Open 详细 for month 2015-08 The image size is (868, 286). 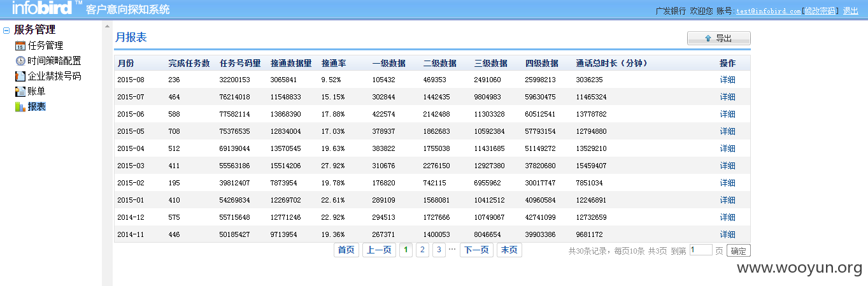point(727,80)
